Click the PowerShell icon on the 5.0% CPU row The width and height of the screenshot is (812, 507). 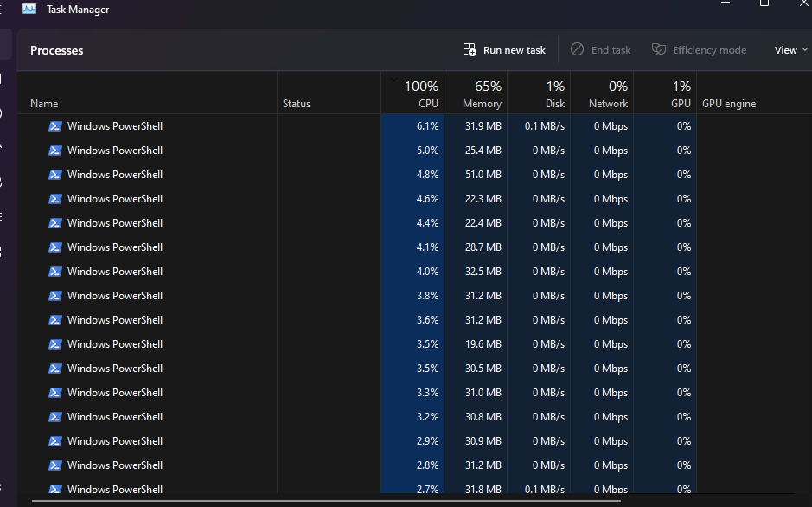click(55, 151)
